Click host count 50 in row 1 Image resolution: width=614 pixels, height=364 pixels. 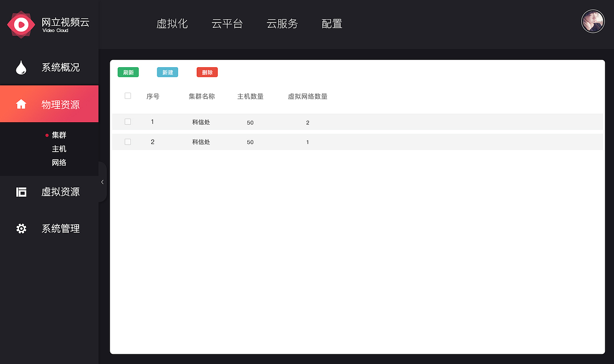coord(250,123)
